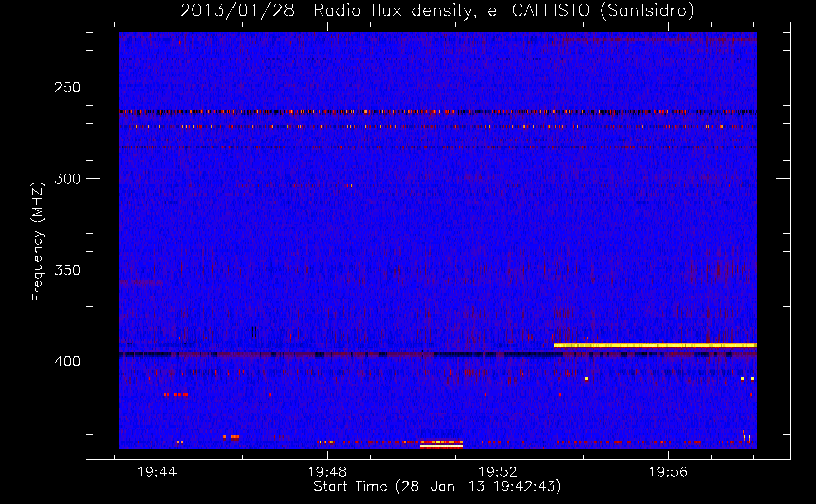Click the 300 frequency tick label

(68, 179)
